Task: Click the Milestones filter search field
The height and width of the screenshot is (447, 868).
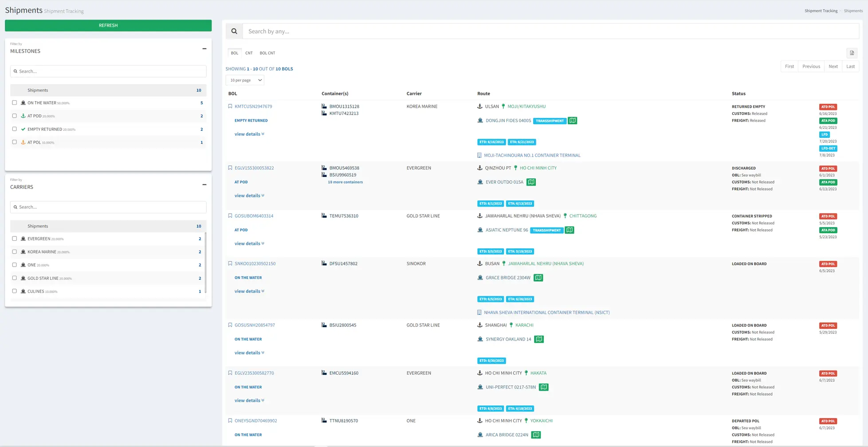Action: coord(108,71)
